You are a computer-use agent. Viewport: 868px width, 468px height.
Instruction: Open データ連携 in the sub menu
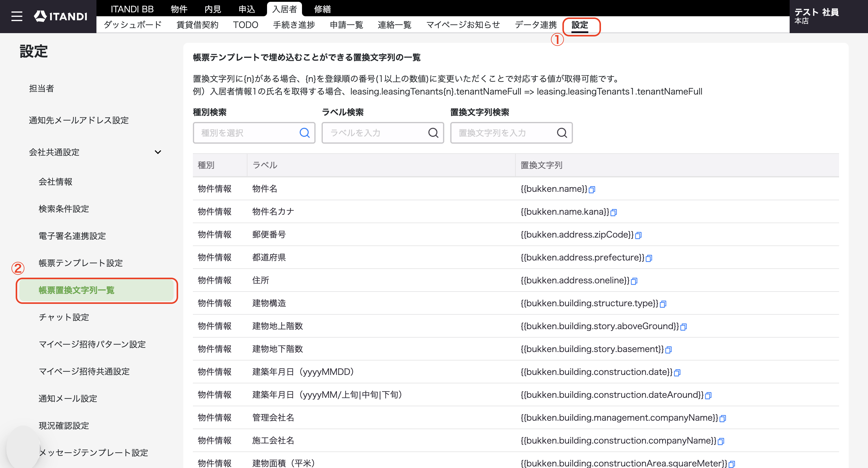(536, 25)
